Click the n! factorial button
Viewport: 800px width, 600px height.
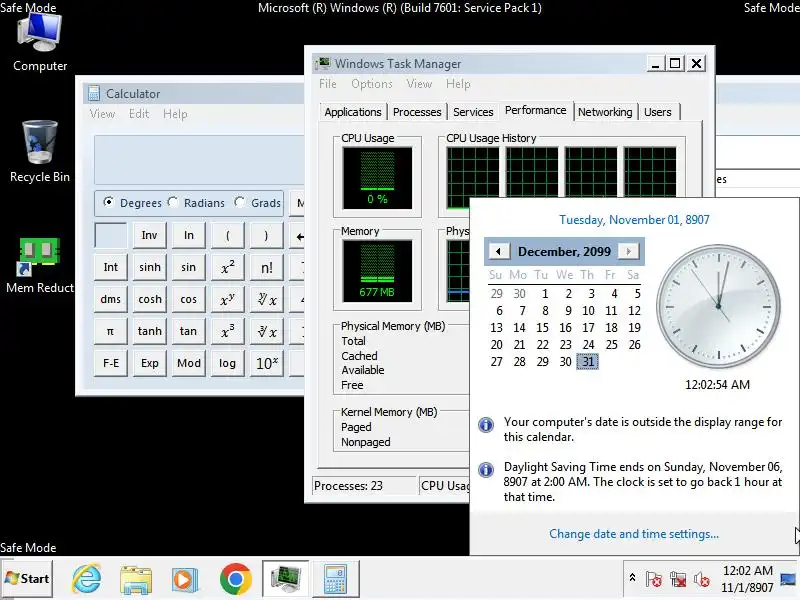tap(267, 267)
